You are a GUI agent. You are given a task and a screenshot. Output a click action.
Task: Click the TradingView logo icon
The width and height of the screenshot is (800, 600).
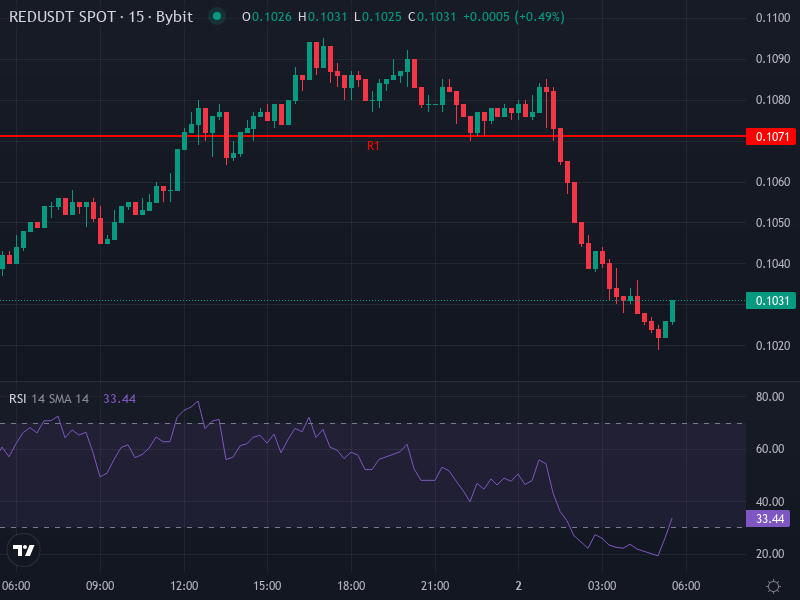24,550
